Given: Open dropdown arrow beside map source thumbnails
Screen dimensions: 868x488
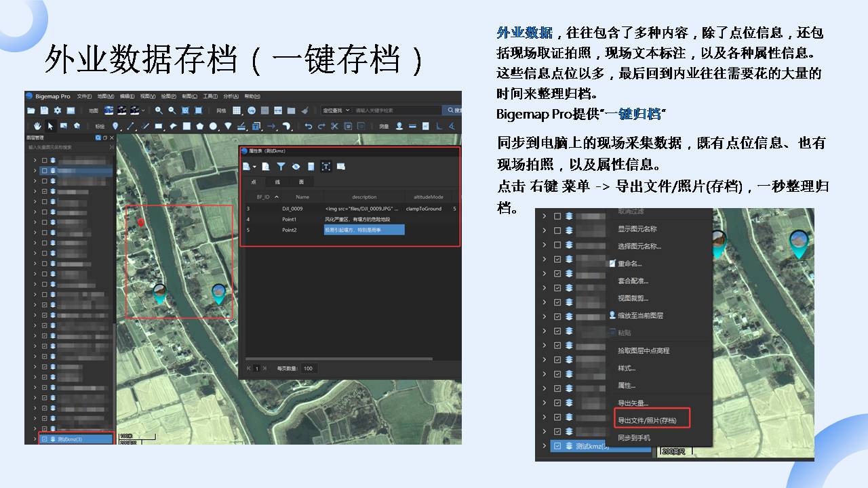Looking at the screenshot, I should [144, 110].
